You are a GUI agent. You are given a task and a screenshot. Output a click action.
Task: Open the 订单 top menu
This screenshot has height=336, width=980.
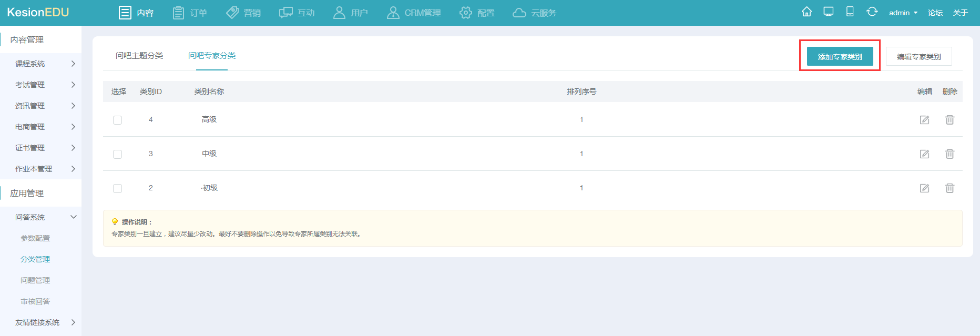pyautogui.click(x=190, y=13)
